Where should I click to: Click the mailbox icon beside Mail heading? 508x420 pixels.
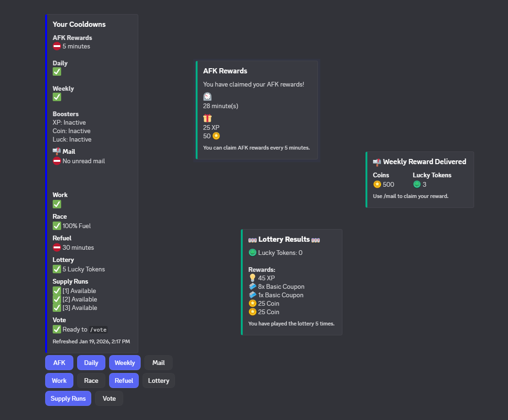click(56, 151)
